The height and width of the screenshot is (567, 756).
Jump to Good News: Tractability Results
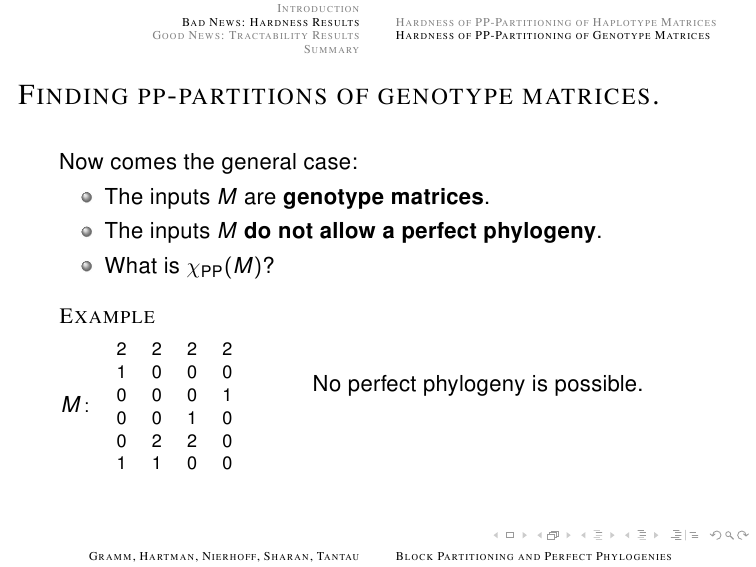click(256, 36)
